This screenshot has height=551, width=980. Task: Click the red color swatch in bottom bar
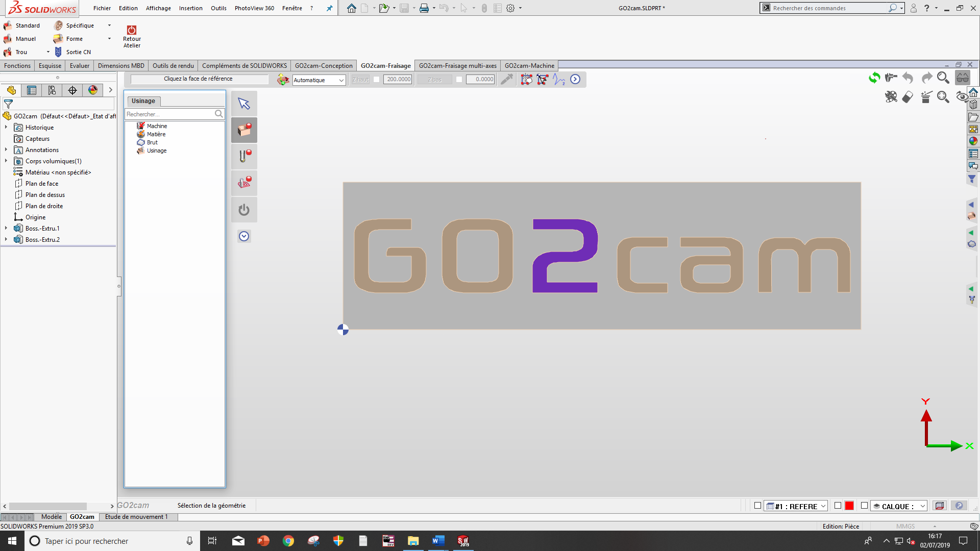click(849, 506)
